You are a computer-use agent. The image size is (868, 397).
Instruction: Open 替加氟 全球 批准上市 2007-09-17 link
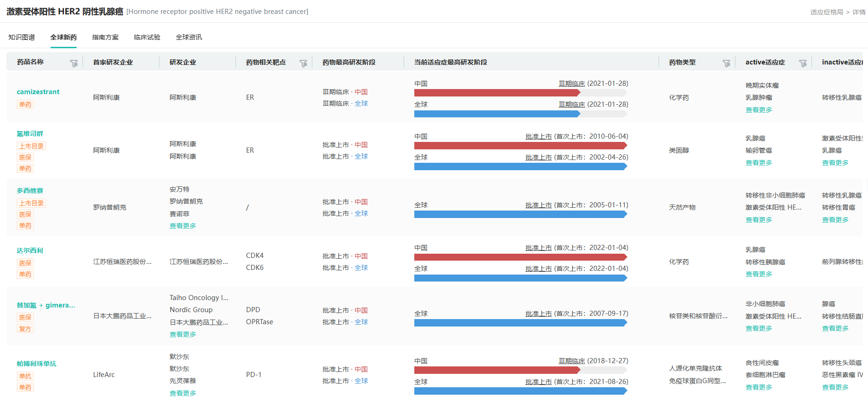click(x=539, y=314)
